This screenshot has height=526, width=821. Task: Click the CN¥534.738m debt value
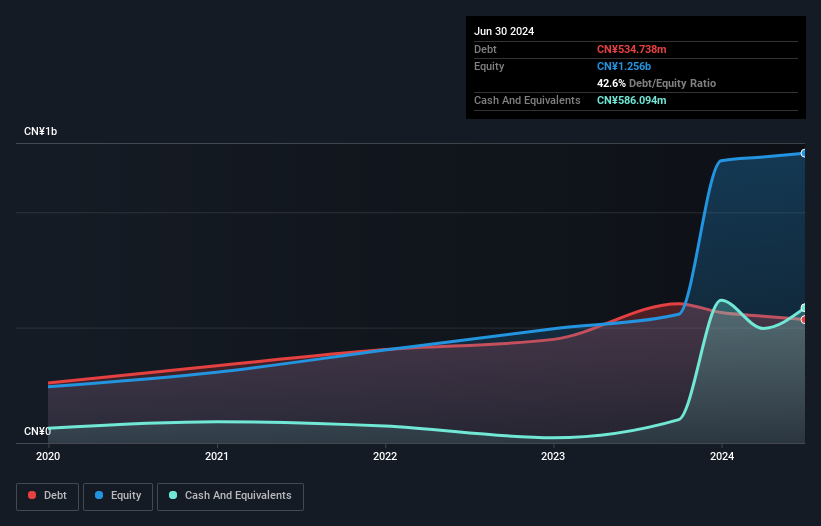631,49
